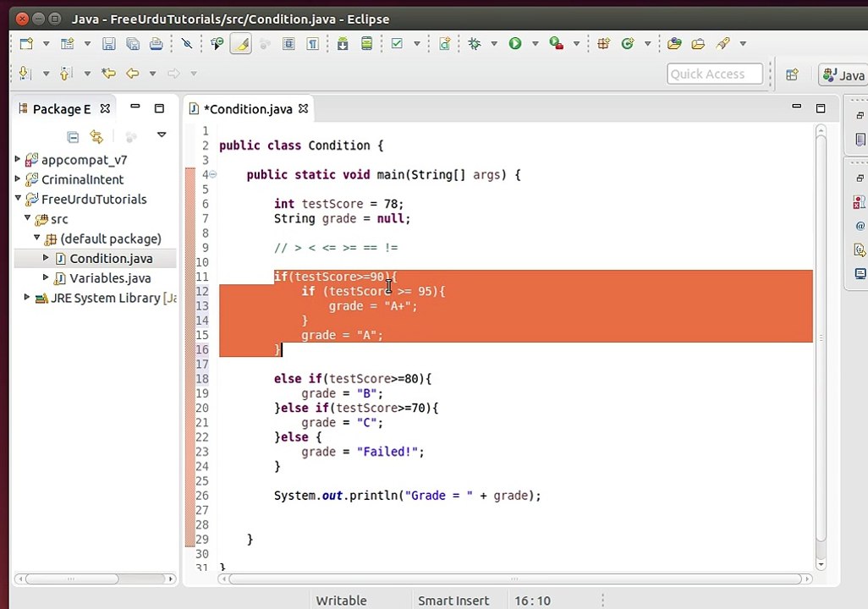
Task: Click the Android SDK Manager icon
Action: tap(343, 43)
